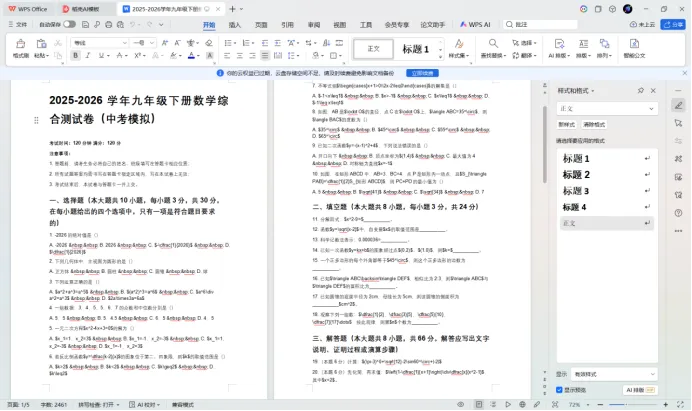
Task: Expand the quick access toolbar more arrow
Action: [161, 25]
